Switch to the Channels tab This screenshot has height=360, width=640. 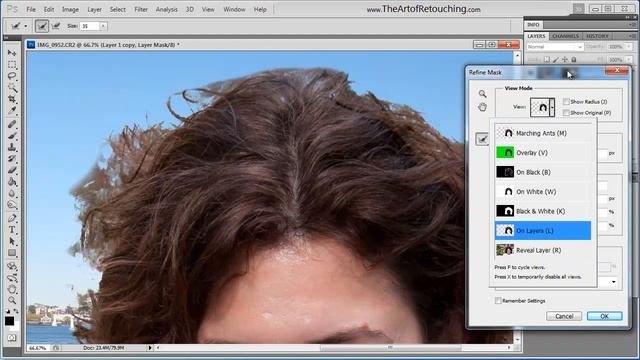click(565, 36)
